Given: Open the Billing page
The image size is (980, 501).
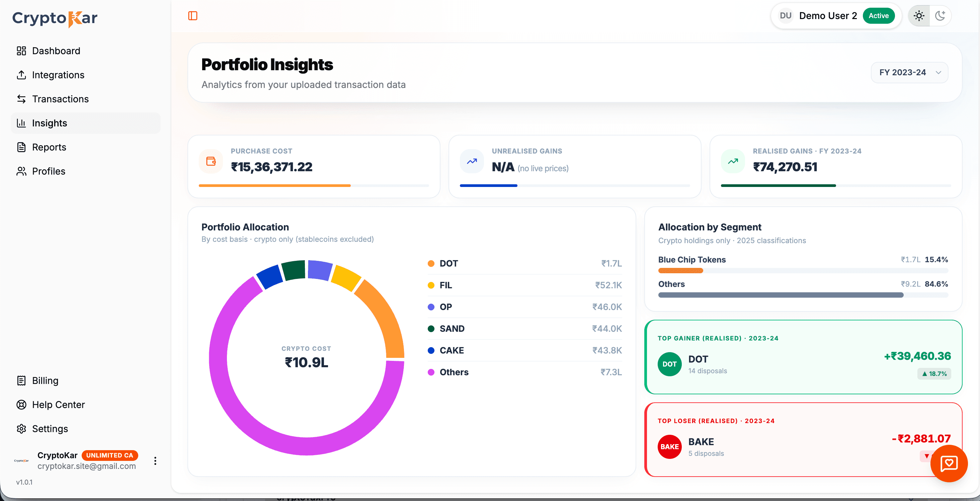Looking at the screenshot, I should (x=86, y=381).
